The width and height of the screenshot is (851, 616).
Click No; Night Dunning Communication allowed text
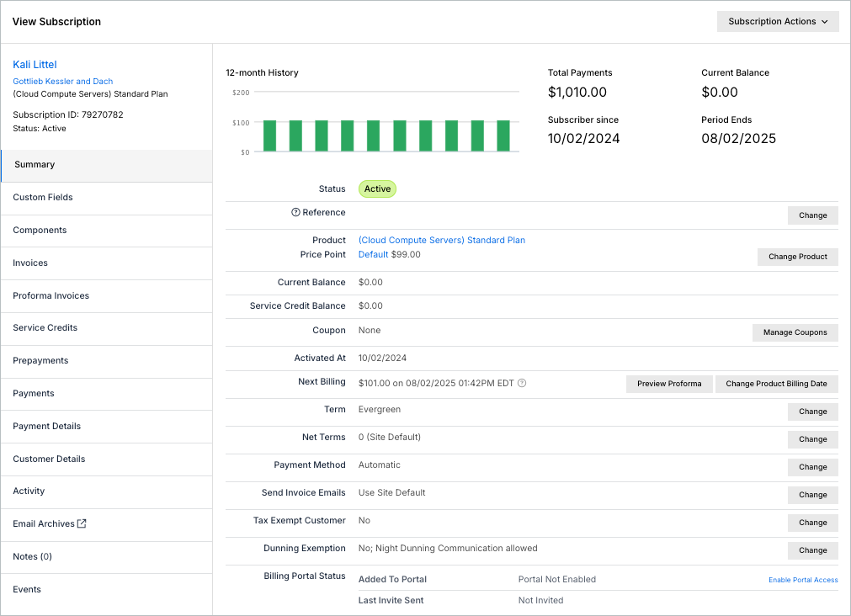coord(448,548)
